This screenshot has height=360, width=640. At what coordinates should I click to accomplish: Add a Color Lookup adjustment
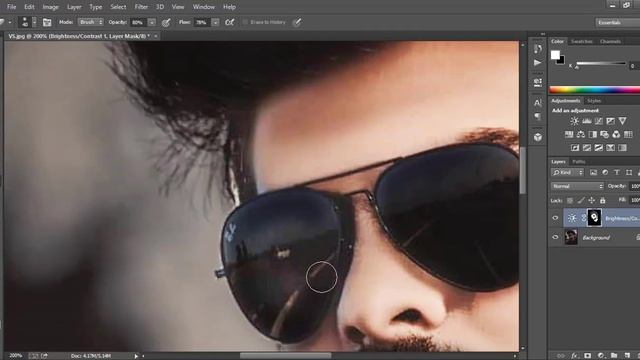tap(628, 134)
